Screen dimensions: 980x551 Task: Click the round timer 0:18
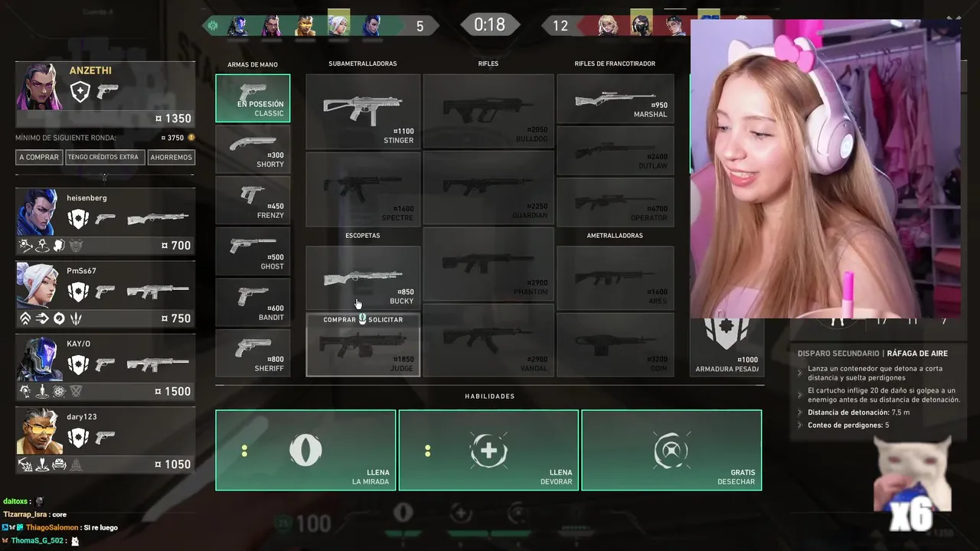(489, 24)
